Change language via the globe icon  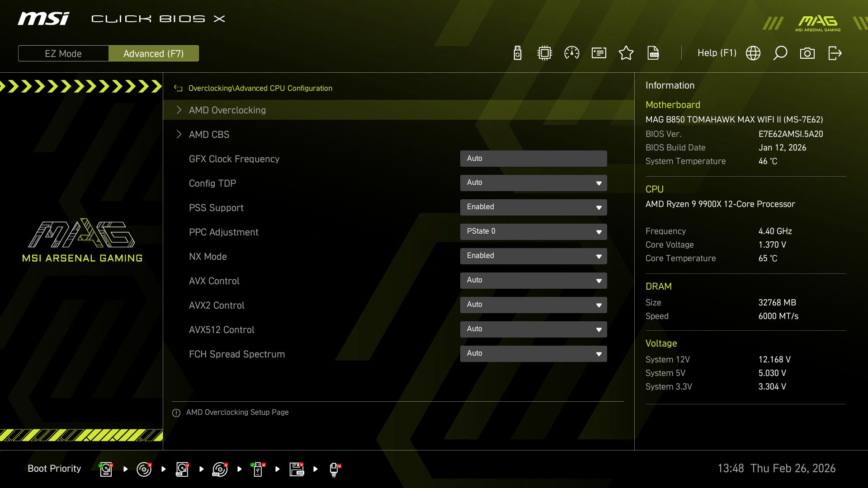click(x=753, y=53)
